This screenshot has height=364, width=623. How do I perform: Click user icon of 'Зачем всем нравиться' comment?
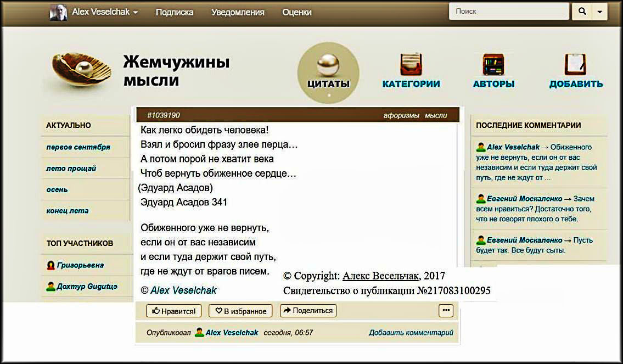click(x=481, y=199)
